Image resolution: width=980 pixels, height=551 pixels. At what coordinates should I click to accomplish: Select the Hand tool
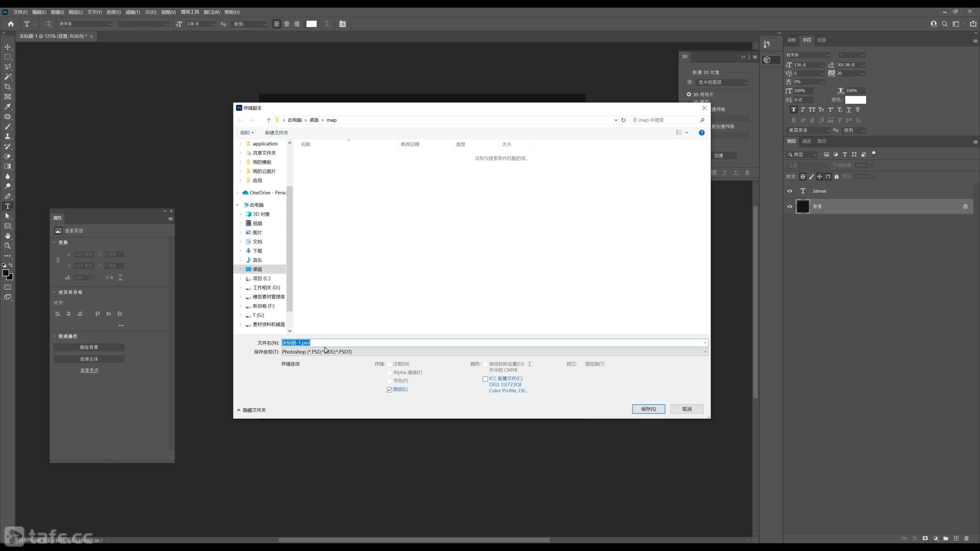(x=8, y=236)
